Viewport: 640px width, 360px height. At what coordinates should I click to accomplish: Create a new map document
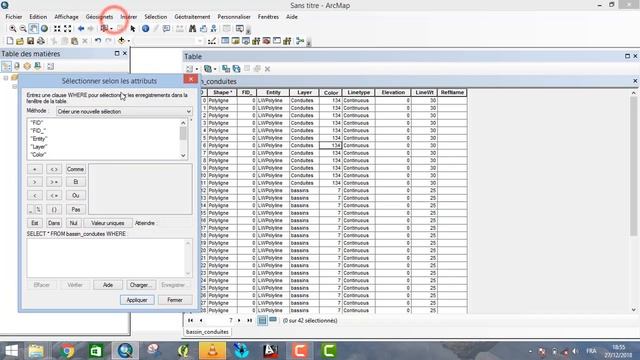(x=10, y=41)
